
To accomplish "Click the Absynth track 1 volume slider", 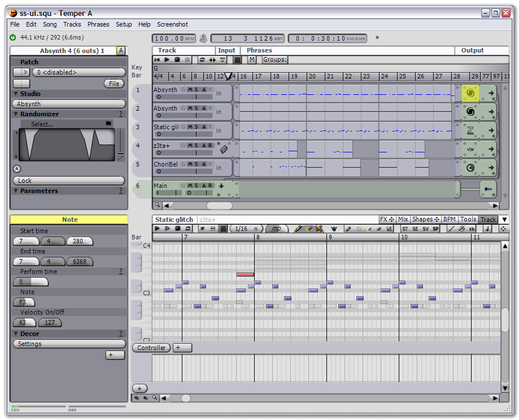I will tap(184, 97).
